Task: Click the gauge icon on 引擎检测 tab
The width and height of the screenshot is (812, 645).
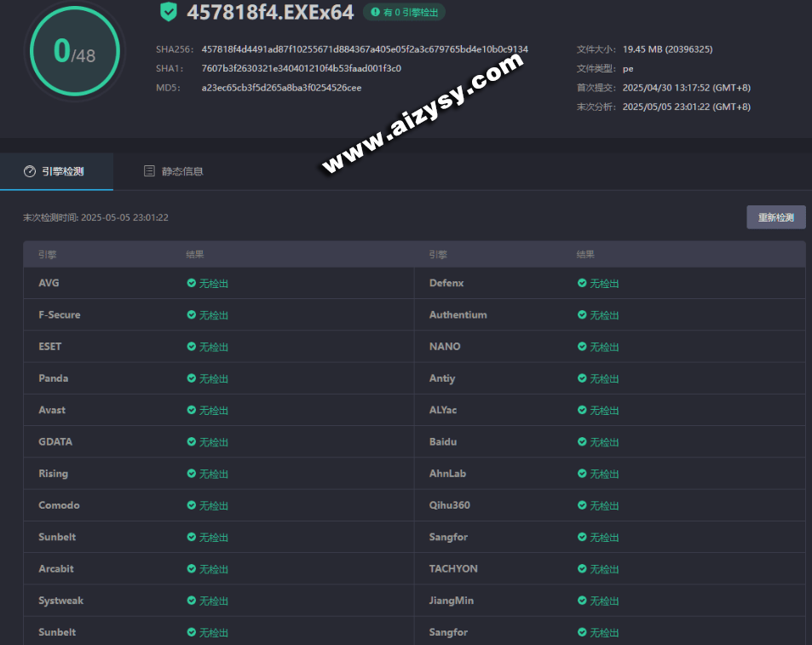Action: click(x=30, y=171)
